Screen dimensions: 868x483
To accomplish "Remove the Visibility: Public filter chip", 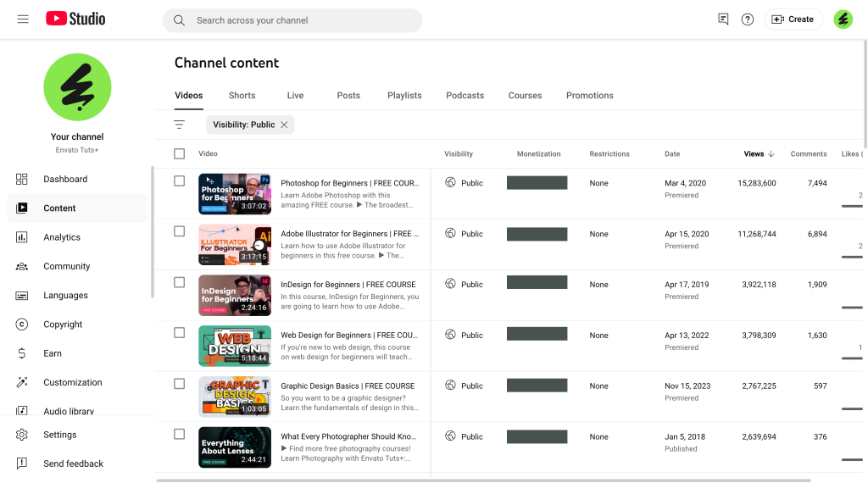I will (x=284, y=125).
